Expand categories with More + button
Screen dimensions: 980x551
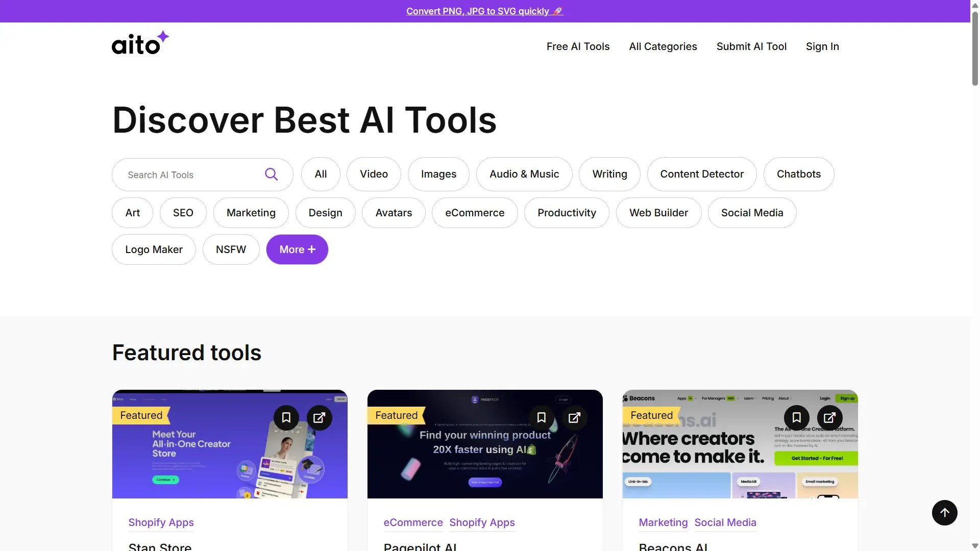coord(297,249)
